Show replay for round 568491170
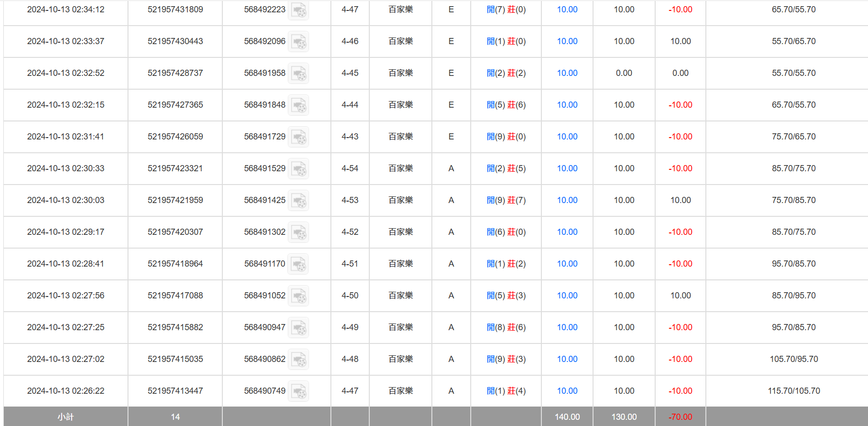The height and width of the screenshot is (426, 868). (x=299, y=264)
